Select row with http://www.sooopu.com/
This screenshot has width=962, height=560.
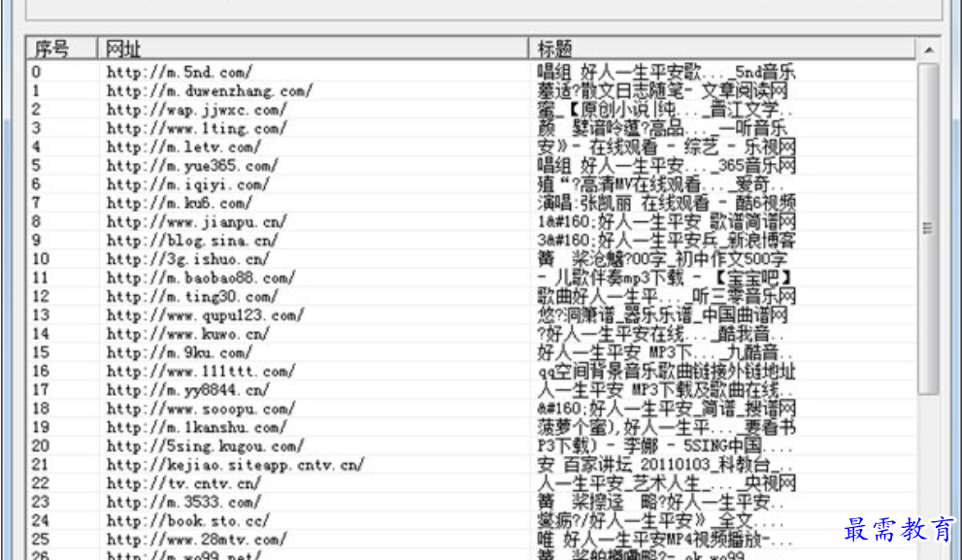471,409
